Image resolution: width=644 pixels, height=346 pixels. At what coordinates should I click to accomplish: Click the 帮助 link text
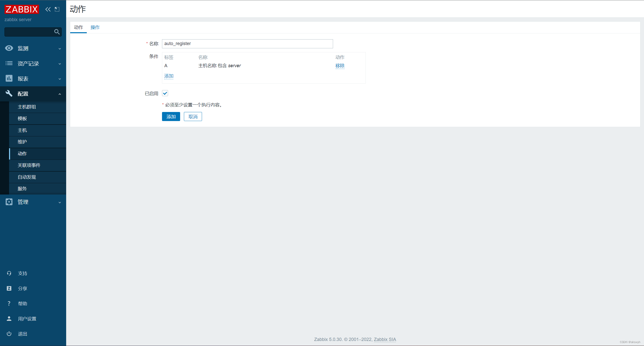point(23,304)
